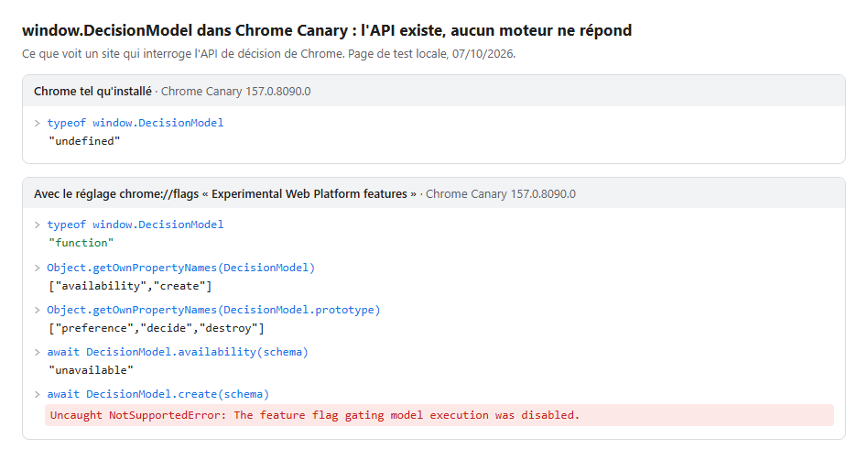
Task: Select the "unavailable" console result
Action: 91,370
